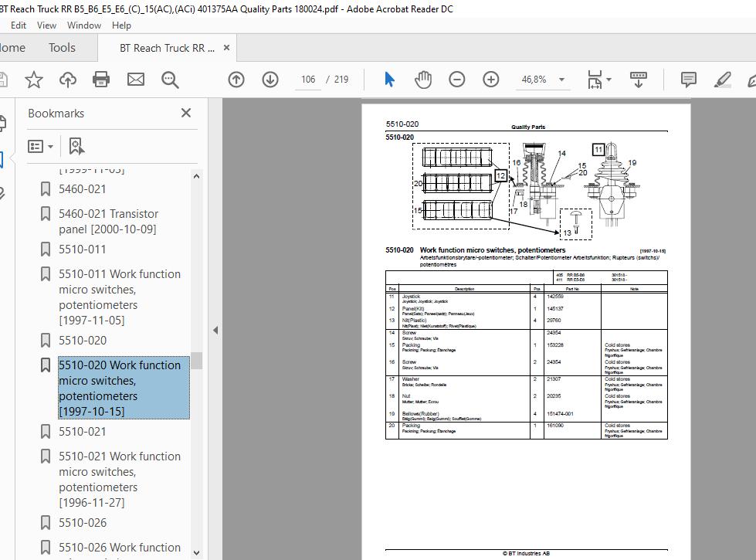
Task: Collapse the bookmarks pane with side arrow
Action: click(x=215, y=331)
